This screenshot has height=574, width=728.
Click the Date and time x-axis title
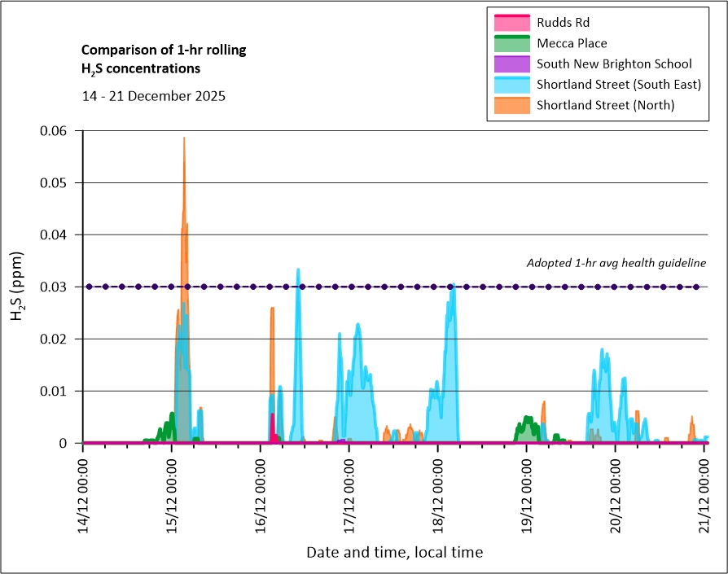pyautogui.click(x=394, y=552)
